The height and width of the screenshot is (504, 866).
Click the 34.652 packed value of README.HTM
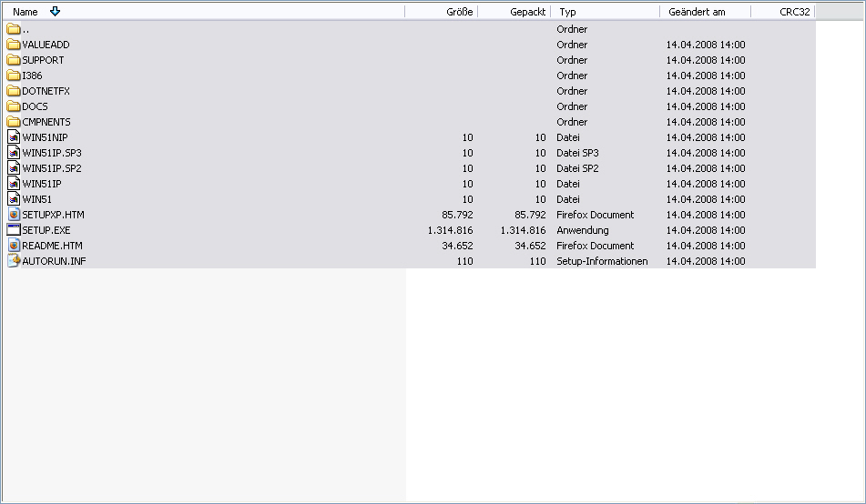530,246
